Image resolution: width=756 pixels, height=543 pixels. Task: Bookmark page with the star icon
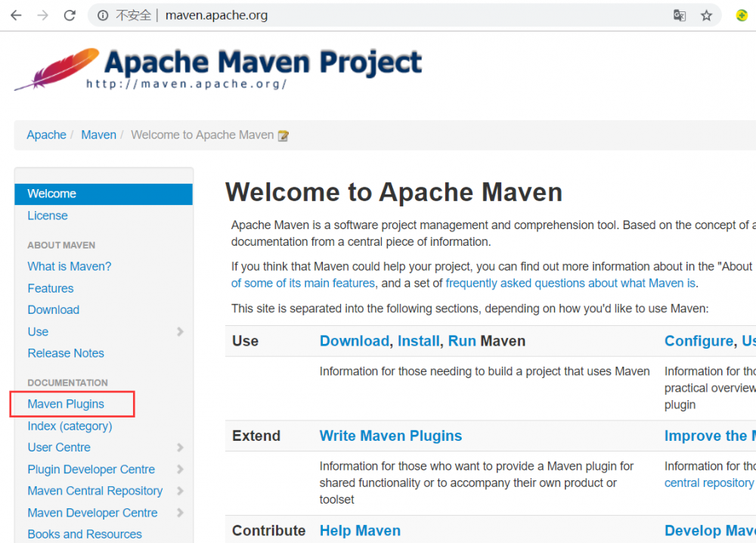(706, 15)
